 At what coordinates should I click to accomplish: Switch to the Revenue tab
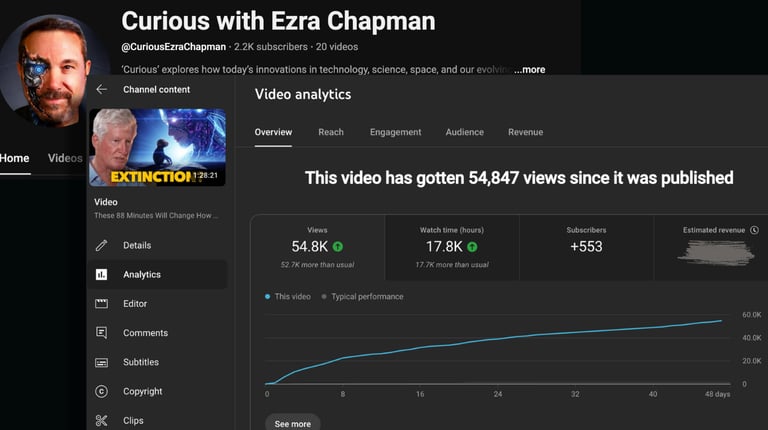click(526, 132)
